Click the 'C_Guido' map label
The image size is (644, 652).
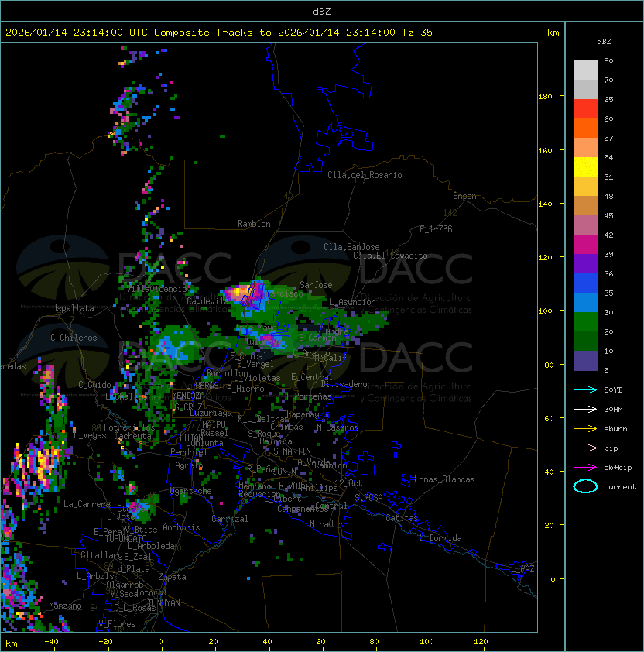click(94, 385)
